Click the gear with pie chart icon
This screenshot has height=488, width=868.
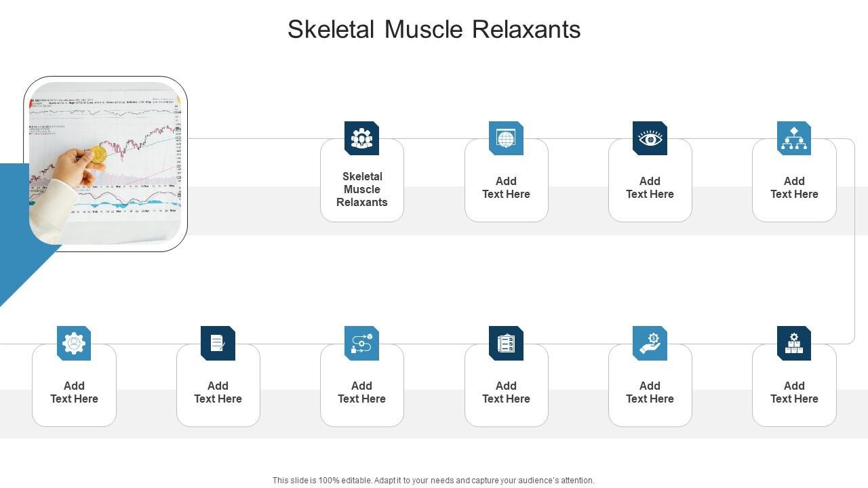[x=74, y=344]
